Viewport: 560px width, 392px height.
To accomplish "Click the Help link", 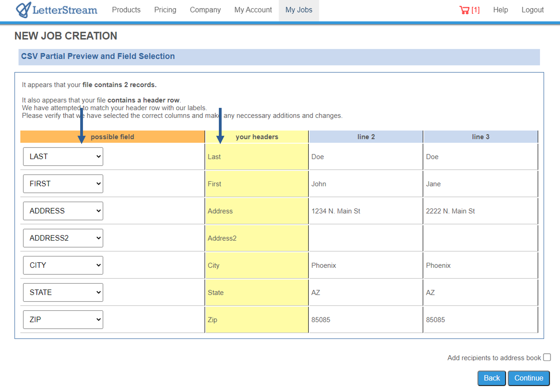I will click(500, 10).
